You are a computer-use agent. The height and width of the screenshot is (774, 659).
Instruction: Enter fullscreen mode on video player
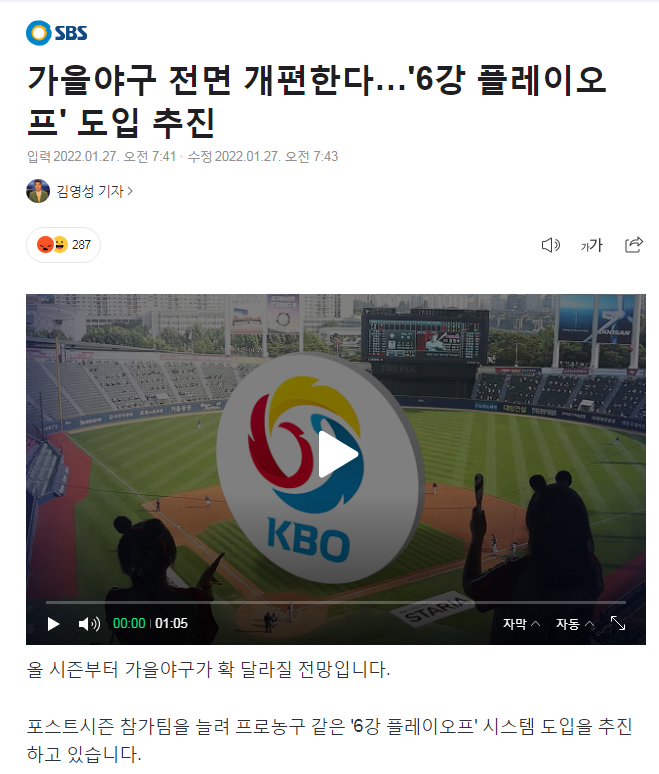tap(618, 623)
